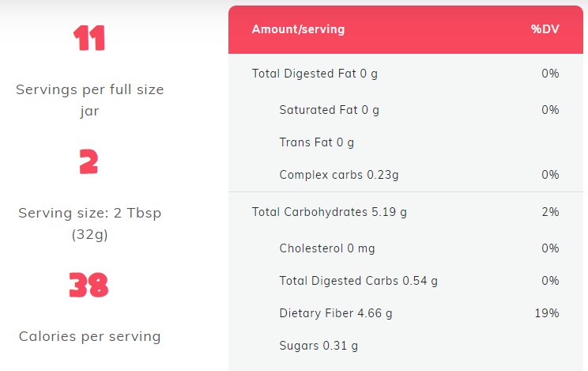Click the %DV column header

pos(545,29)
